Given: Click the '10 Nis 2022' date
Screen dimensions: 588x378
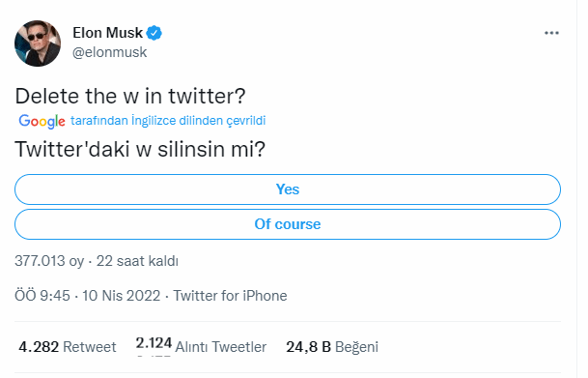Looking at the screenshot, I should tap(121, 296).
